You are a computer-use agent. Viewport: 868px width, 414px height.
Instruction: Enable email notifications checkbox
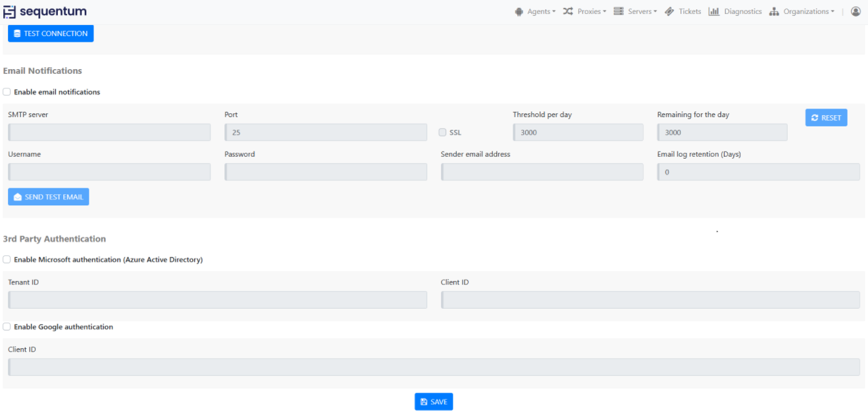pos(7,92)
